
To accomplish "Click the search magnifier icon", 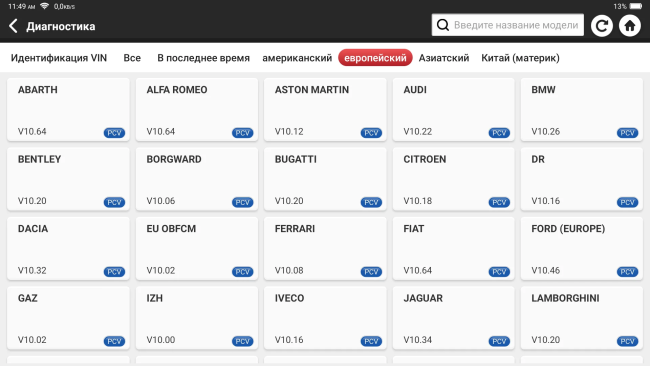I will pos(443,25).
